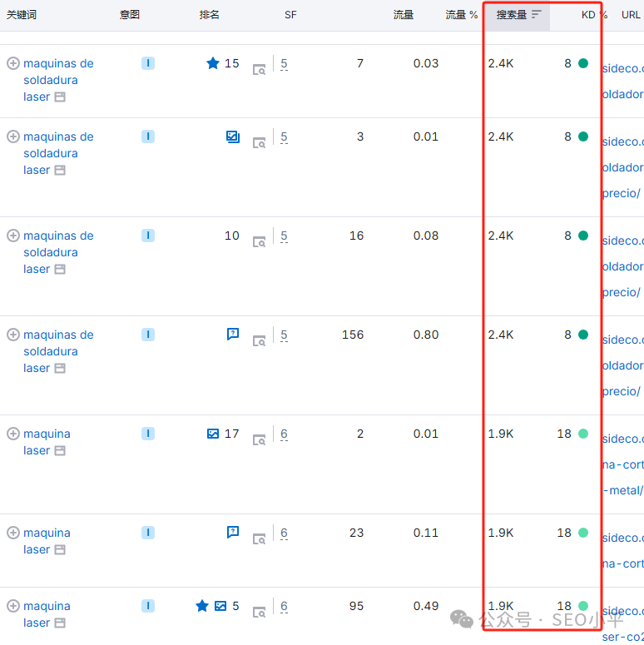
Task: Click the SF column header
Action: point(290,15)
